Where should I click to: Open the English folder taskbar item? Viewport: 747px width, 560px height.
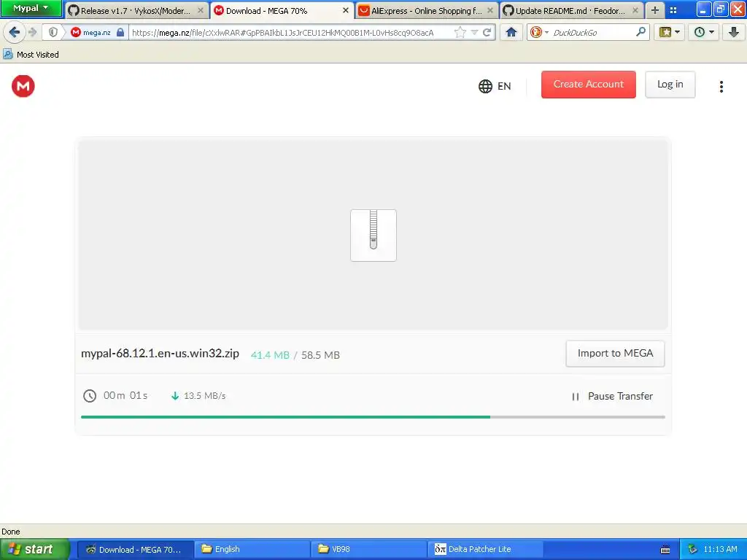252,549
